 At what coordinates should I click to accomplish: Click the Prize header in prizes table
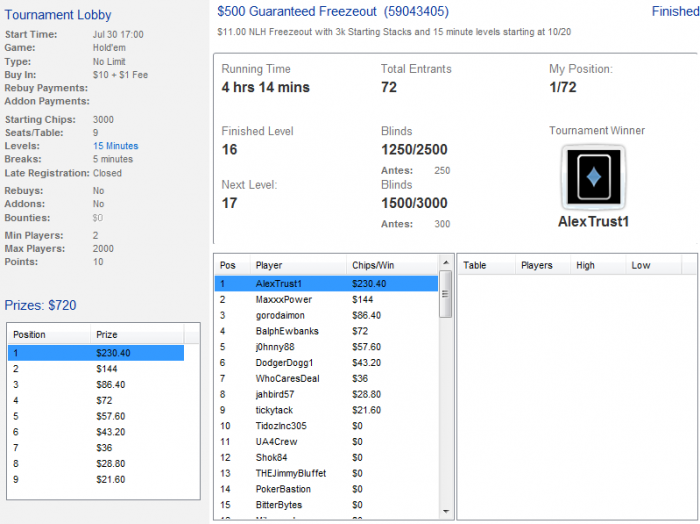point(137,334)
